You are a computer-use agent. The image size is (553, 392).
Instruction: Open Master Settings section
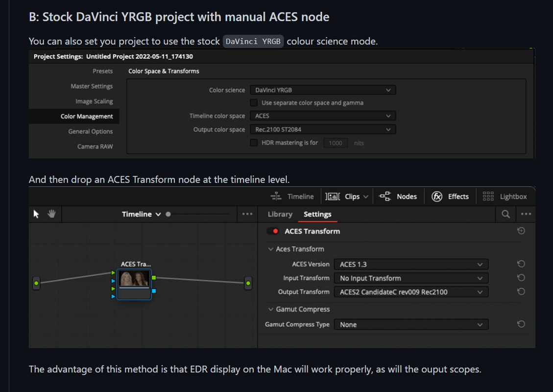[x=92, y=86]
